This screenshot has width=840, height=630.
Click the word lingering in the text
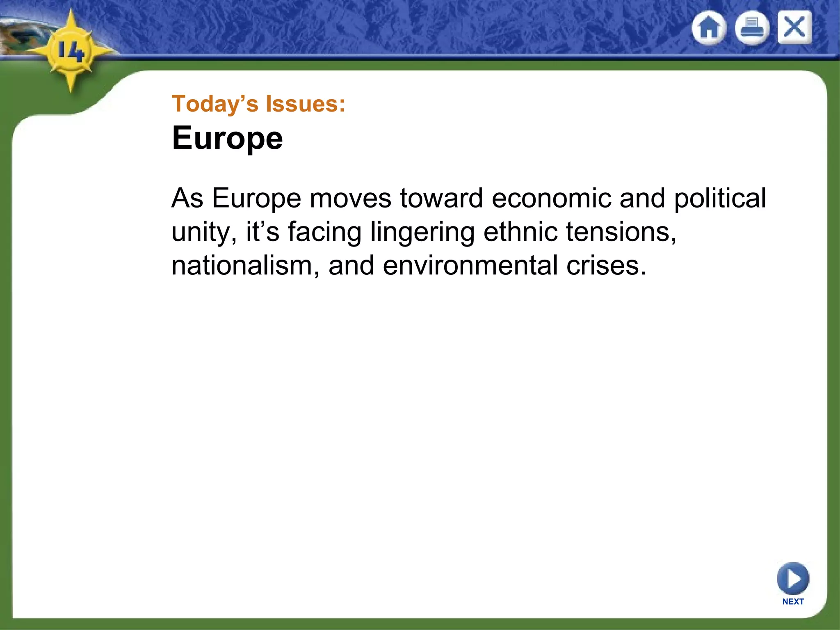point(422,233)
